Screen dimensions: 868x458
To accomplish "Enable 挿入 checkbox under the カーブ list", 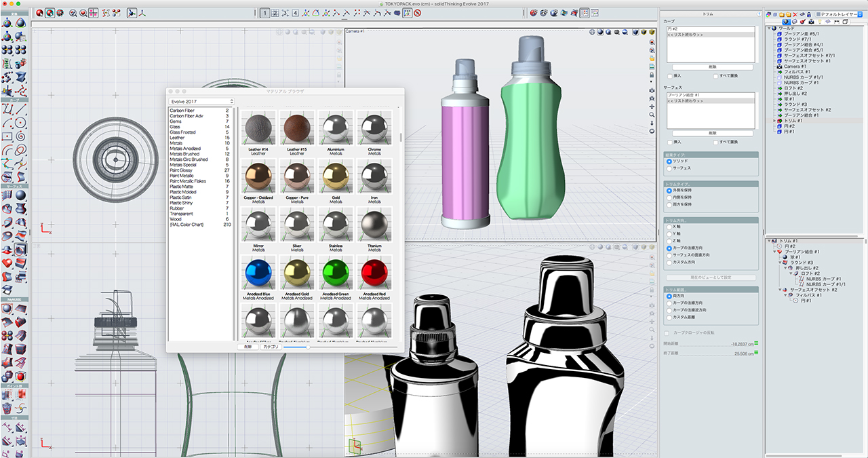I will [669, 76].
